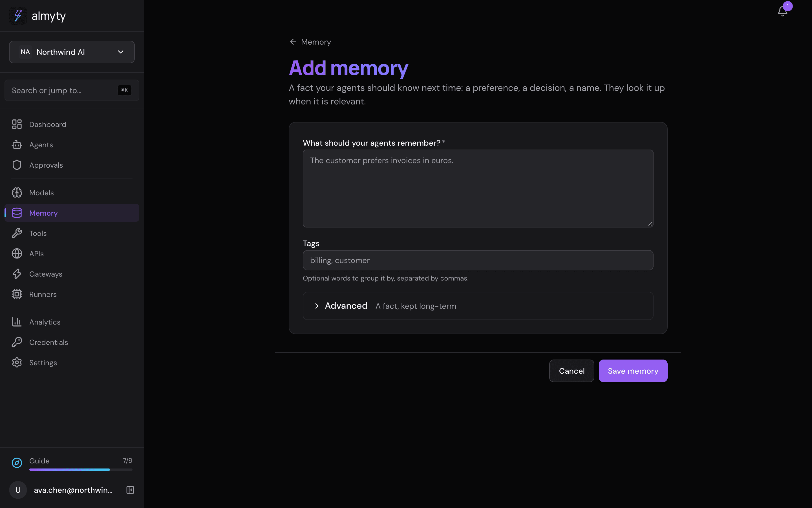
Task: Click the Save memory button
Action: coord(633,371)
